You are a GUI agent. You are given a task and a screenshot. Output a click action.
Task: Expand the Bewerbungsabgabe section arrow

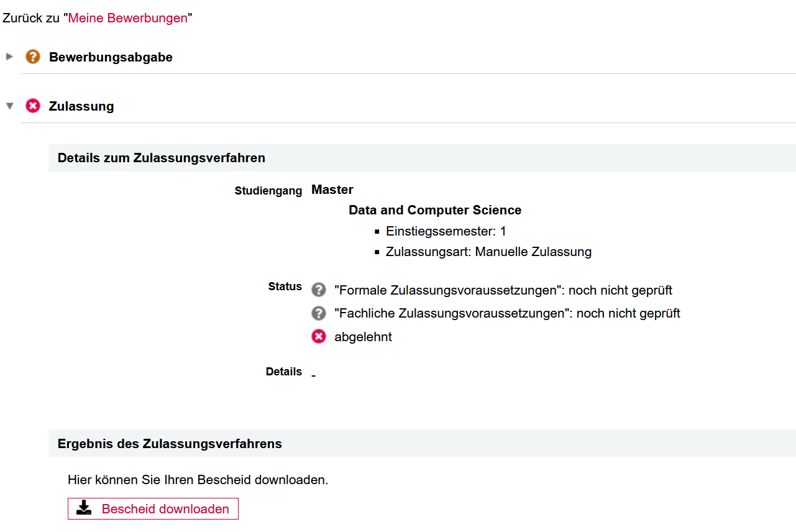pyautogui.click(x=9, y=57)
